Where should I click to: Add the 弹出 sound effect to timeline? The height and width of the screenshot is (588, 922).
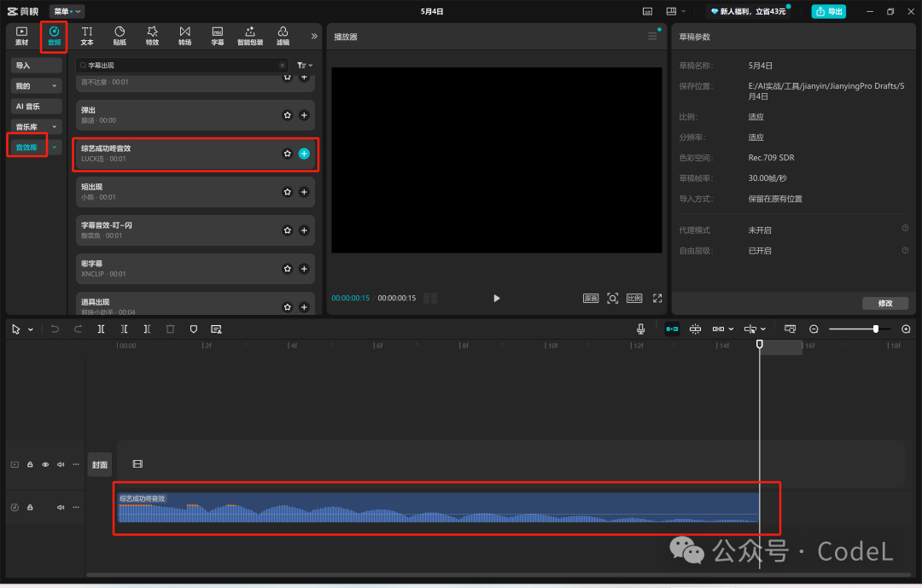pyautogui.click(x=304, y=115)
